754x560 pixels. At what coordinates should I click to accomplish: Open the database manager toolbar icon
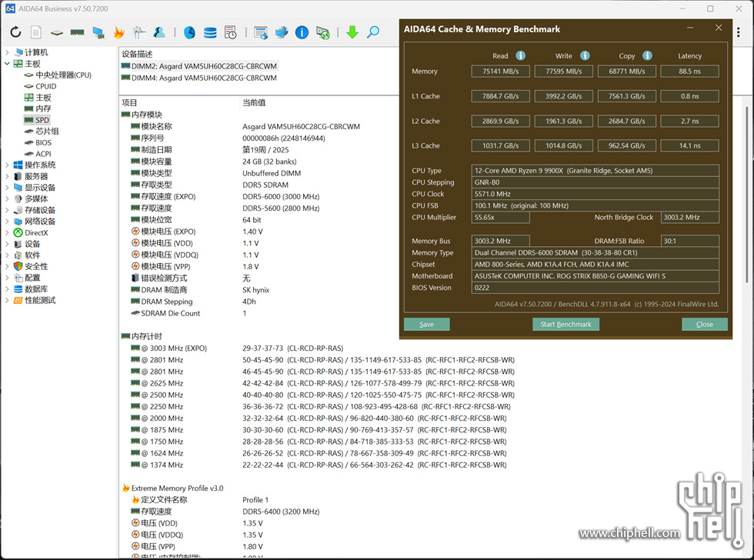tap(210, 32)
